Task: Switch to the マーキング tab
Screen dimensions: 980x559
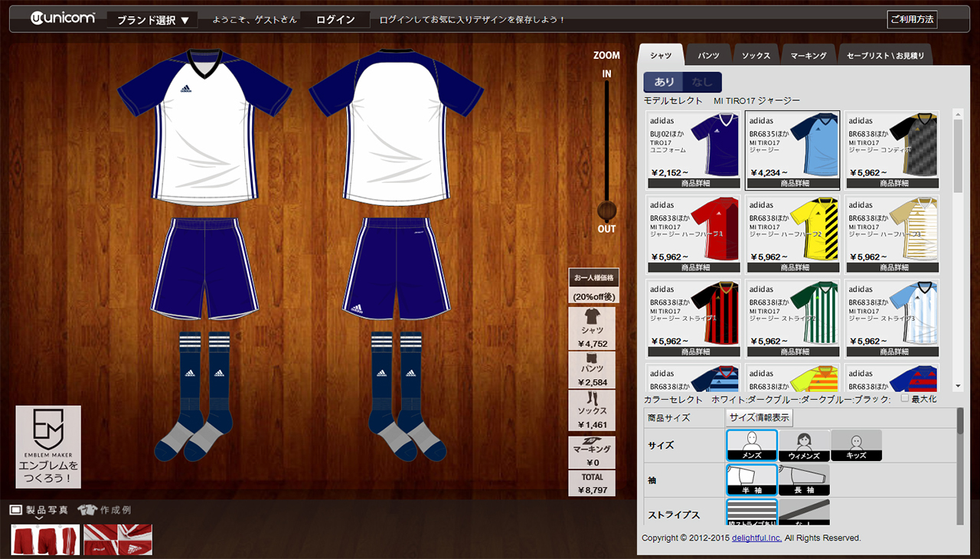Action: point(808,55)
